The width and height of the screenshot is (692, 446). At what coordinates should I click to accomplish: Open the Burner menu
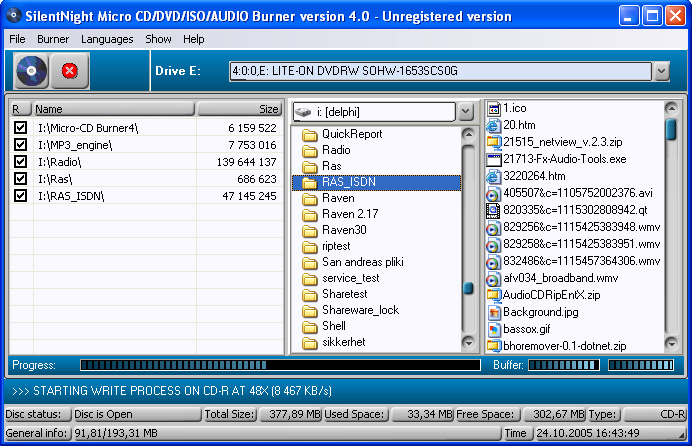coord(53,39)
